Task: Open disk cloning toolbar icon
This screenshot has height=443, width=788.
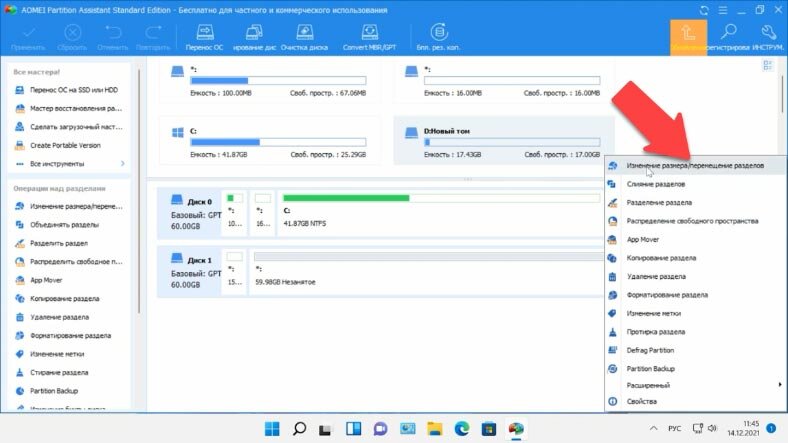Action: [x=254, y=38]
